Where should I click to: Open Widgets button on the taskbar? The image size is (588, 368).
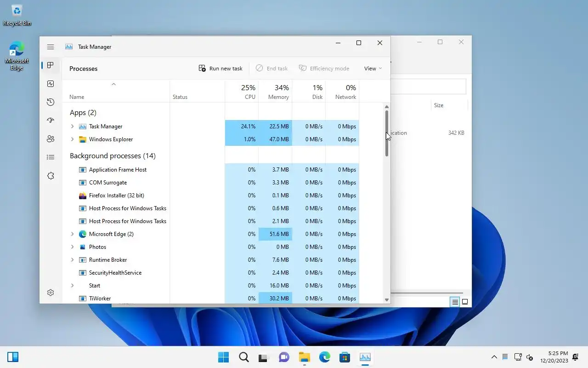(x=13, y=357)
